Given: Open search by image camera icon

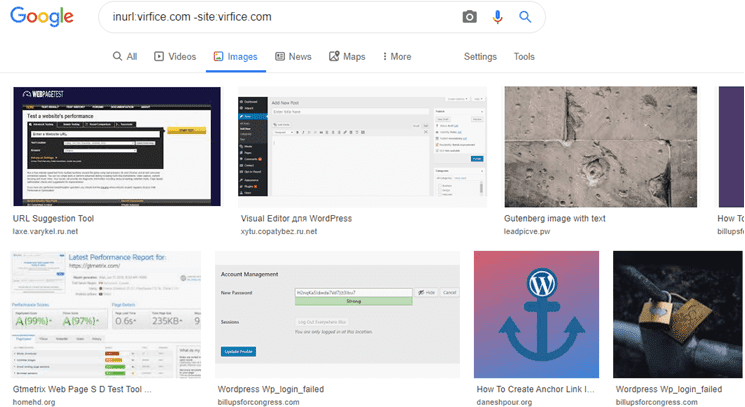Looking at the screenshot, I should click(x=469, y=17).
